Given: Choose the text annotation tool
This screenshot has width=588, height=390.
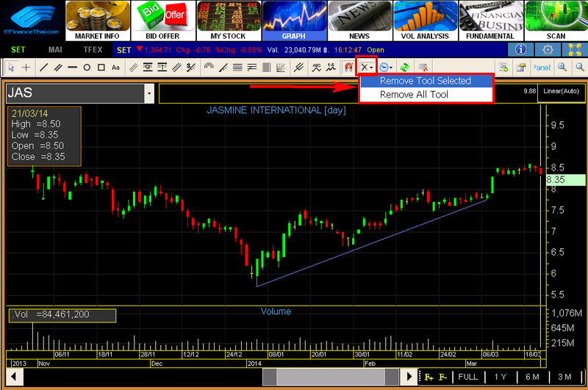Looking at the screenshot, I should (115, 67).
